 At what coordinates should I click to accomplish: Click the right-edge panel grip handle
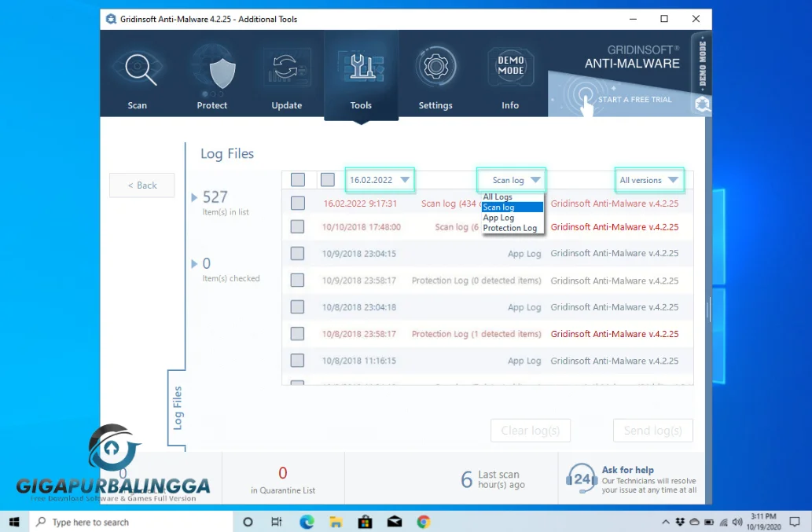[x=709, y=310]
